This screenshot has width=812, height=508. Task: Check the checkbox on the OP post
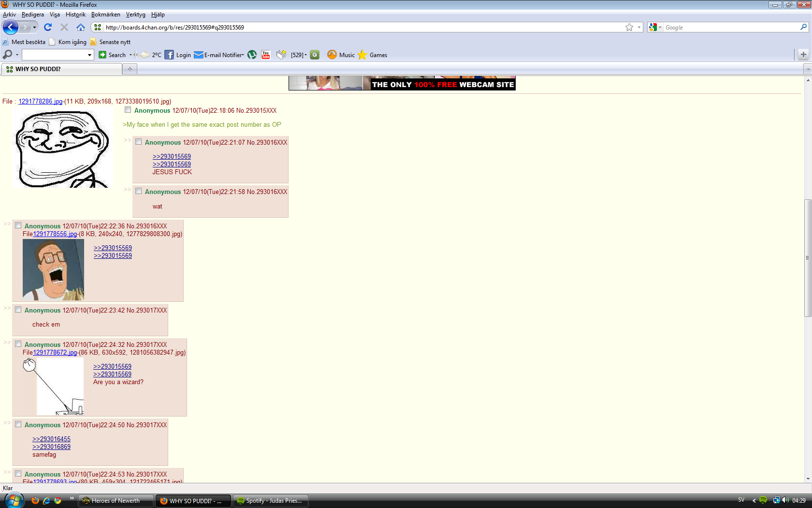point(128,110)
